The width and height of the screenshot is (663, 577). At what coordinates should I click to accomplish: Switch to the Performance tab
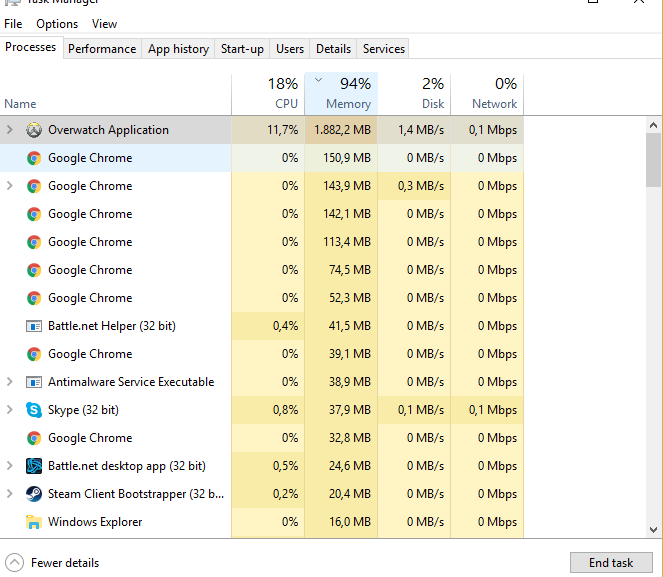coord(102,48)
